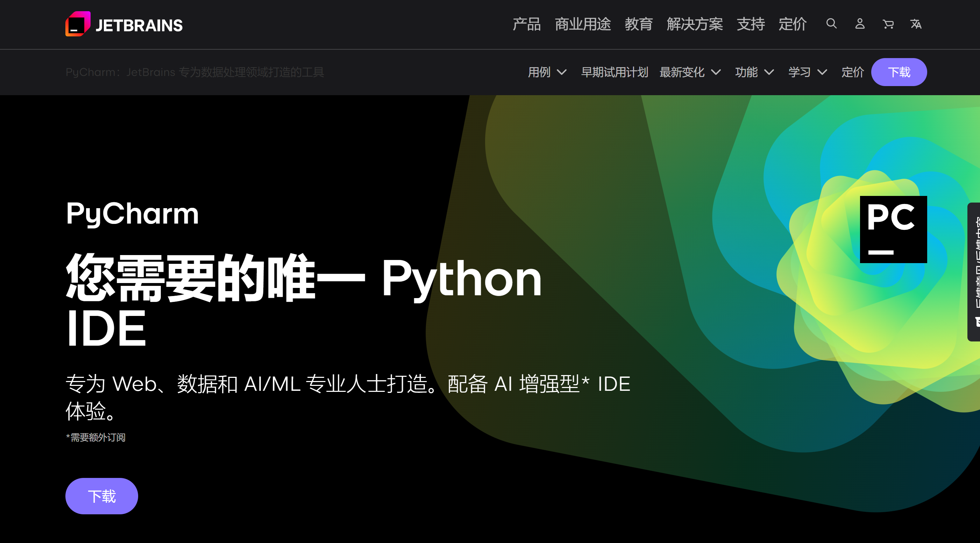Click the JetBrains logo

tap(124, 24)
